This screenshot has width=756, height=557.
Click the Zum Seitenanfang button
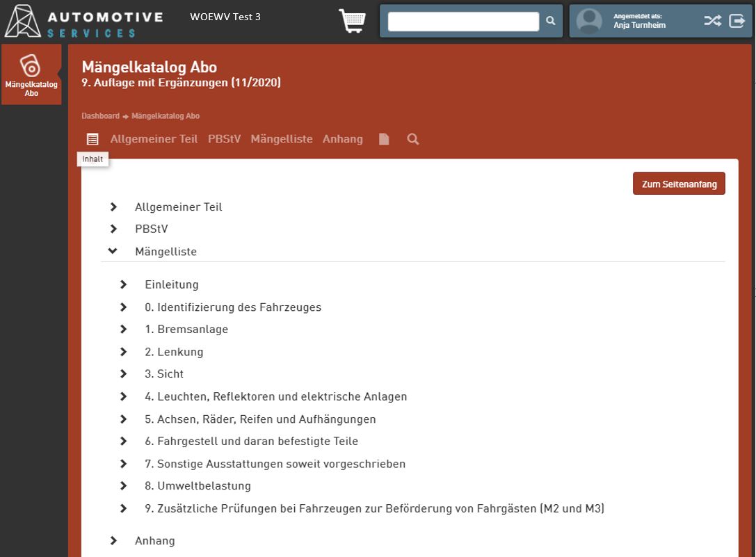[679, 184]
